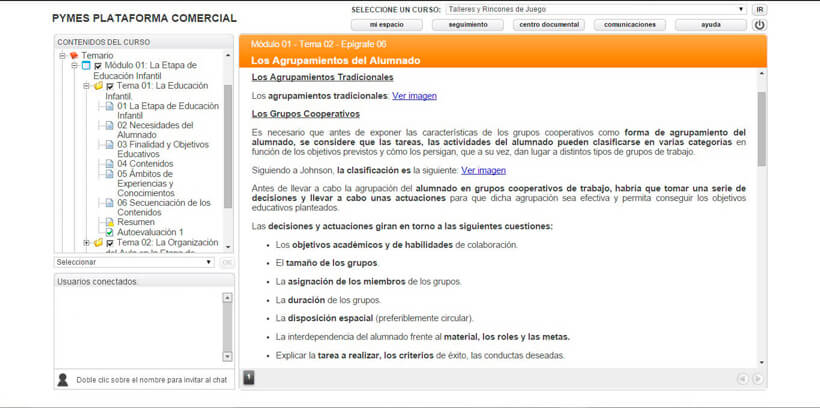Viewport: 820px width, 408px height.
Task: Click page icon for 01 La Etapa de Educación Infantil
Action: click(x=109, y=106)
